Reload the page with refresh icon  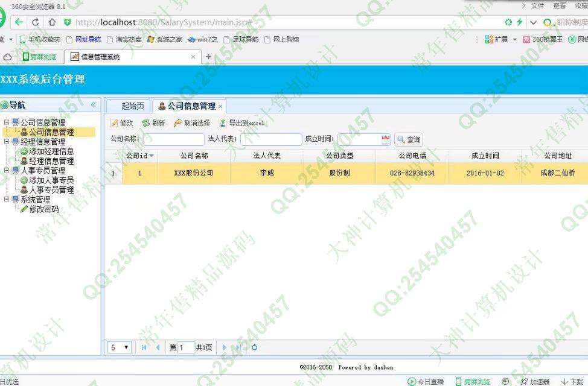tap(35, 22)
